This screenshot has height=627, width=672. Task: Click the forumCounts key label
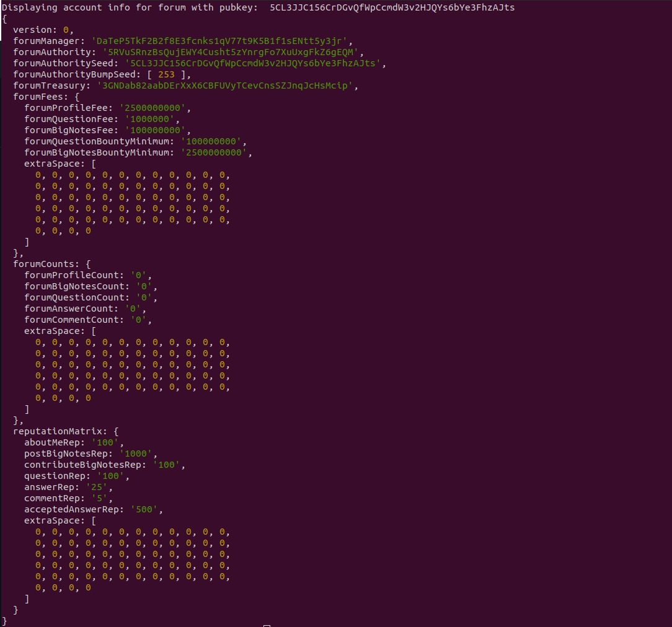[x=46, y=264]
